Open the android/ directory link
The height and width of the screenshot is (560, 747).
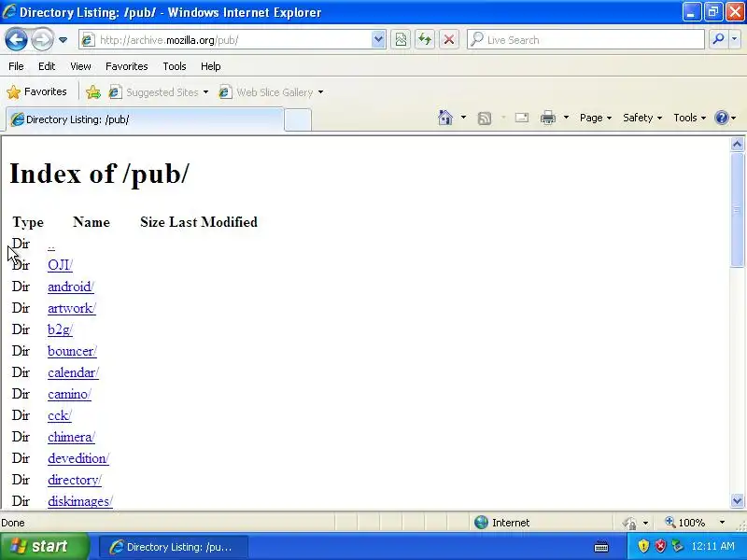point(71,287)
